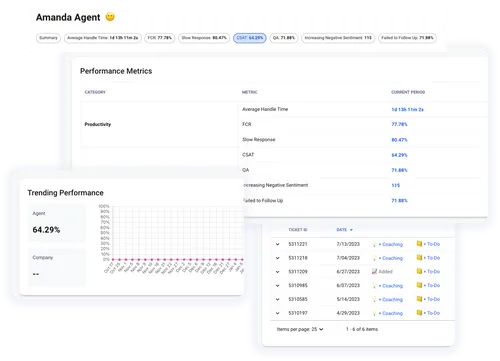Image resolution: width=500 pixels, height=361 pixels.
Task: Click the lightbulb icon in row 5311221
Action: click(374, 244)
